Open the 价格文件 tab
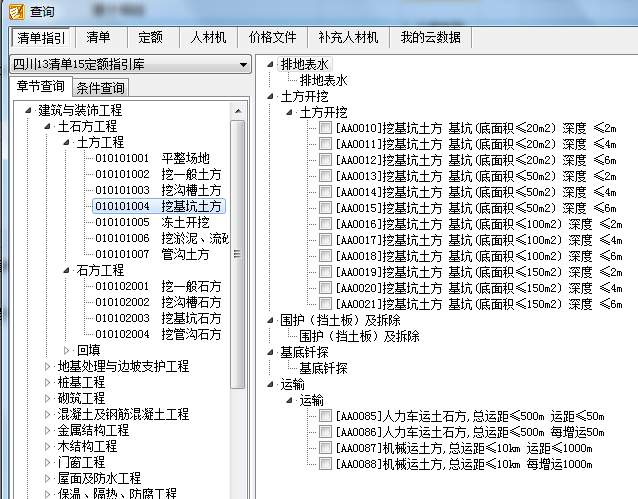The height and width of the screenshot is (499, 638). coord(272,37)
